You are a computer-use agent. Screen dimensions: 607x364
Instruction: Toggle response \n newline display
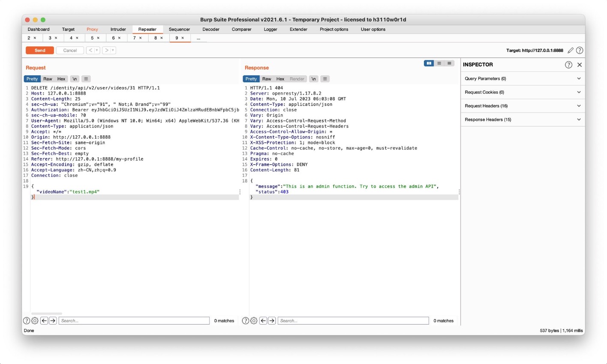coord(313,79)
